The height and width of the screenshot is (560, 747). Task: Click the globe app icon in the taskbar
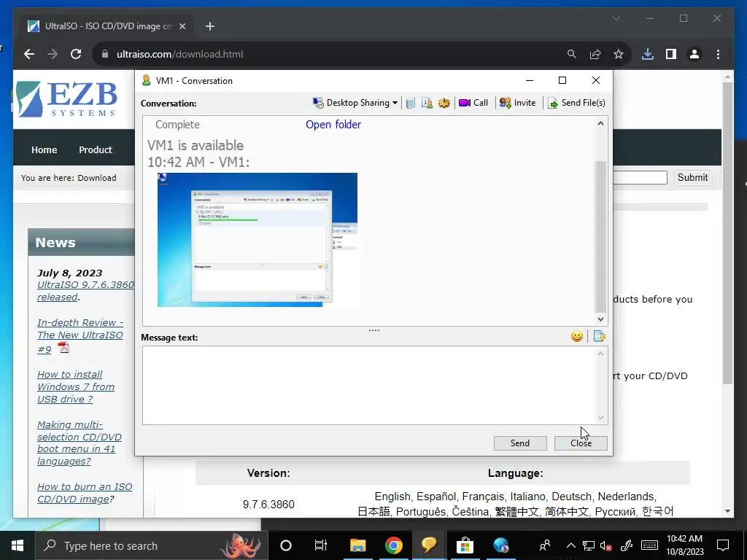[501, 545]
